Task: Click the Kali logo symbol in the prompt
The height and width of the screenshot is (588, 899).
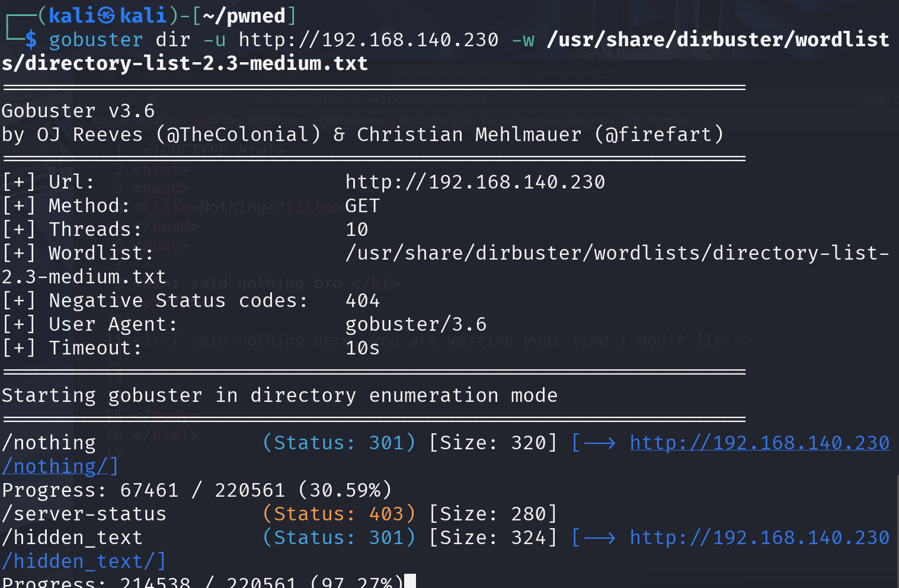Action: (x=106, y=15)
